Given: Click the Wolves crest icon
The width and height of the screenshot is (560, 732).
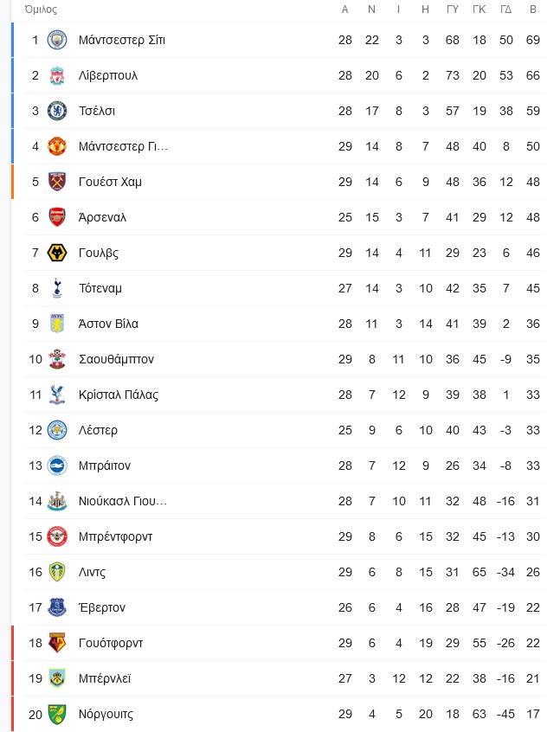Looking at the screenshot, I should pos(57,253).
